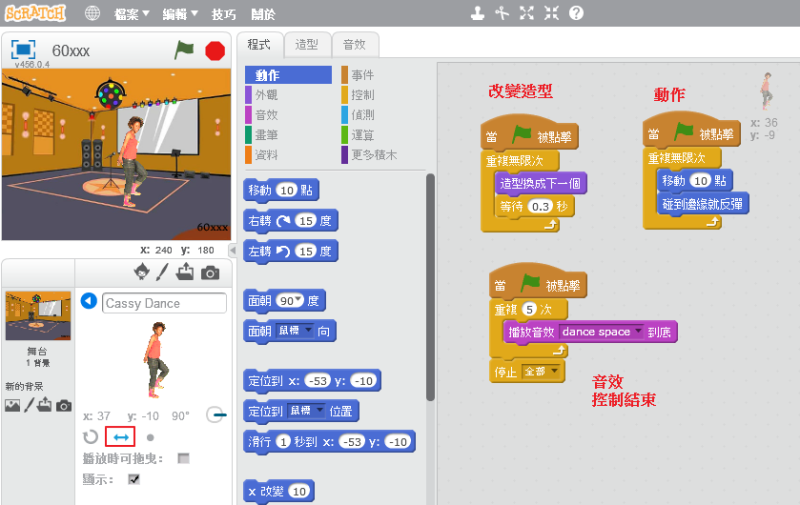Open the help question mark tool
Image resolution: width=800 pixels, height=505 pixels.
click(577, 13)
